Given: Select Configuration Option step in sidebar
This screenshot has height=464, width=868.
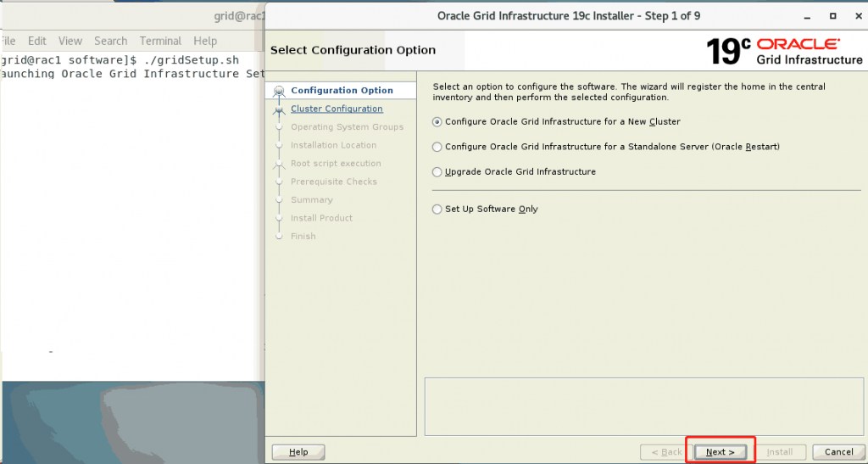Looking at the screenshot, I should (342, 90).
